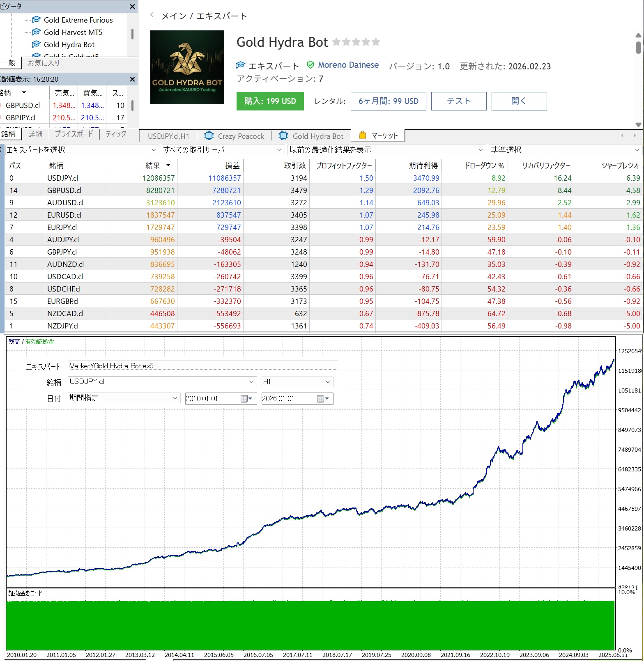Sort by the シャープレシオ column header
This screenshot has width=644, height=666.
click(x=608, y=165)
